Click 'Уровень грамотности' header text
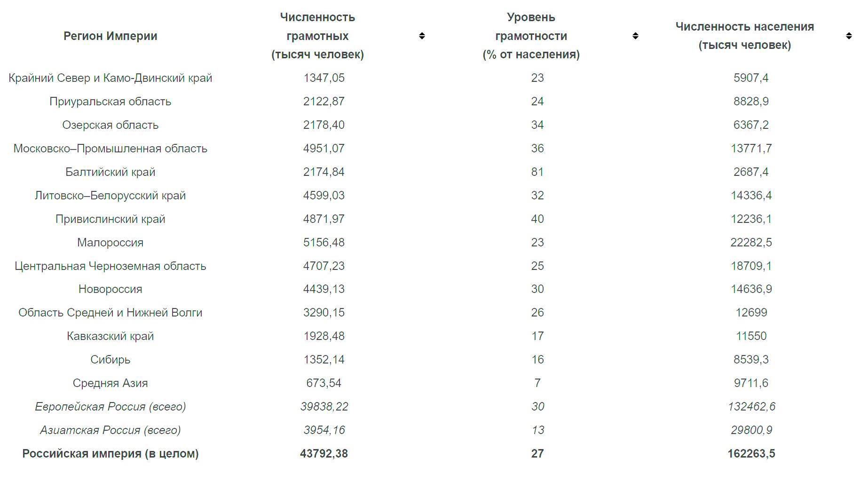Viewport: 868px width, 482px height. tap(531, 36)
